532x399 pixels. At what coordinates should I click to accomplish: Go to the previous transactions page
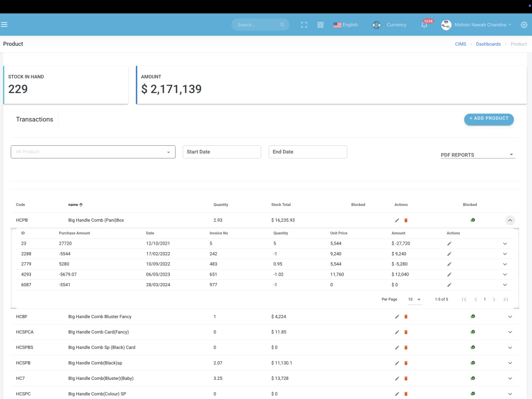pos(476,299)
